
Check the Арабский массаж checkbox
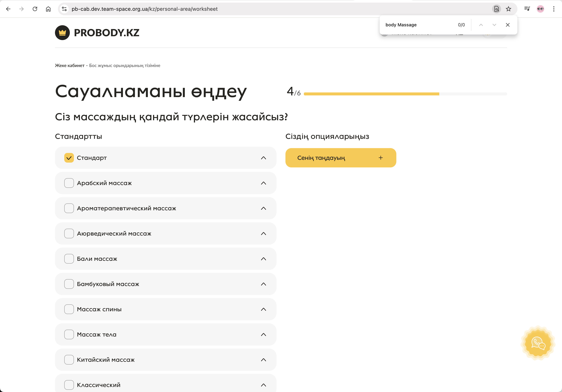click(69, 183)
